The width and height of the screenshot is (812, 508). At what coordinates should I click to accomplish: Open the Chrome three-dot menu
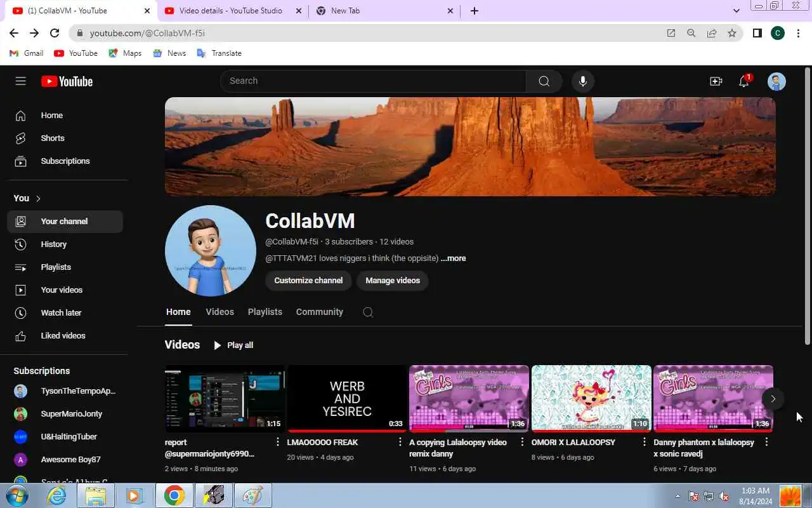[x=798, y=33]
